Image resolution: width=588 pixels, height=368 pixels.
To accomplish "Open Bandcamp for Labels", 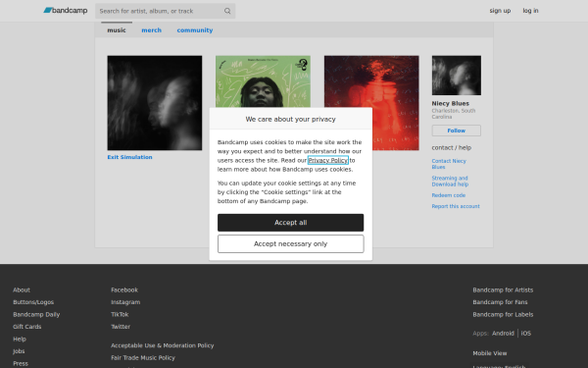I will coord(503,314).
